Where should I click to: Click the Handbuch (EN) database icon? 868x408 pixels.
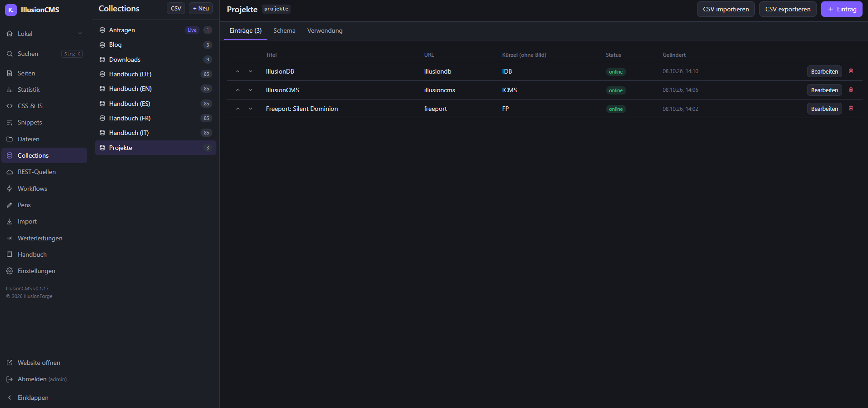(x=102, y=89)
